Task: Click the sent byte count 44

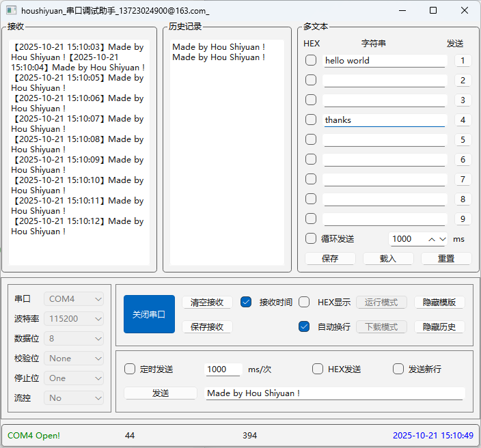Action: tap(130, 436)
